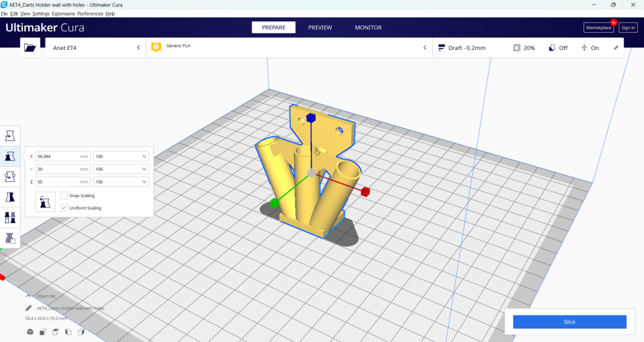Open the Preferences menu
Image resolution: width=644 pixels, height=342 pixels.
pyautogui.click(x=90, y=13)
